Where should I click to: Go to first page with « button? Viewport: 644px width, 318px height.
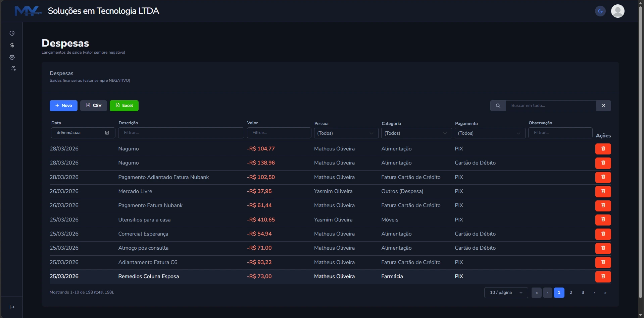click(x=536, y=293)
